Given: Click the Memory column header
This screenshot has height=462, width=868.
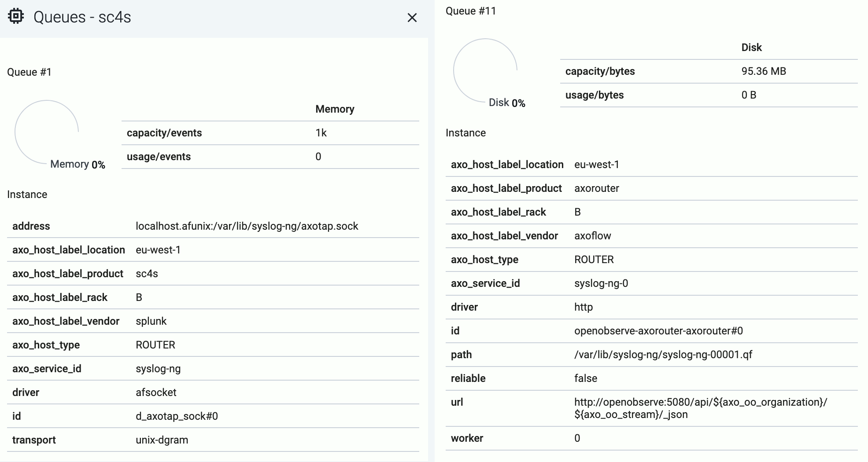Looking at the screenshot, I should 335,109.
